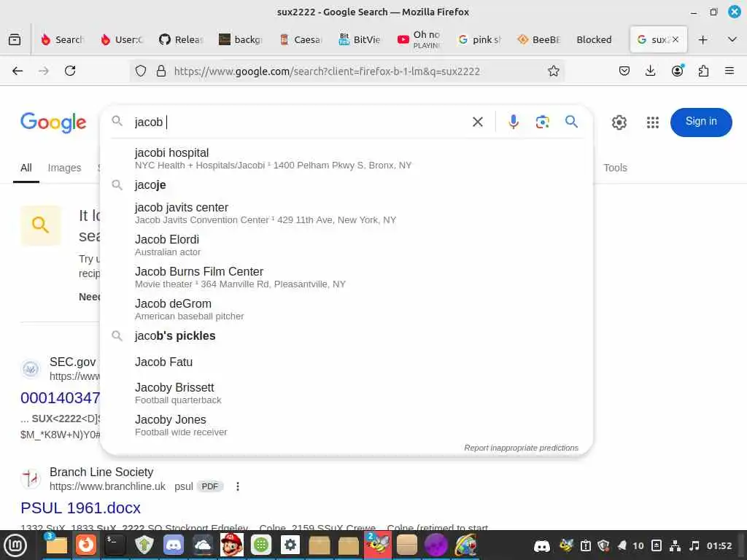Choose the Jacob Elordi suggestion
Image resolution: width=747 pixels, height=560 pixels.
tap(347, 245)
